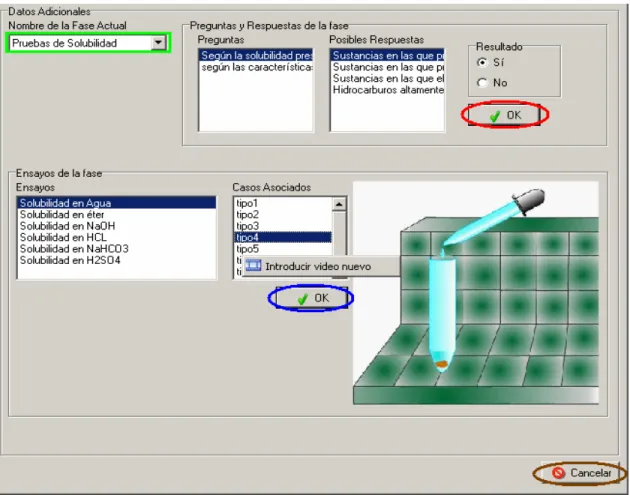This screenshot has height=495, width=630.
Task: Select the Solubilidad en HCL assay
Action: tap(117, 237)
